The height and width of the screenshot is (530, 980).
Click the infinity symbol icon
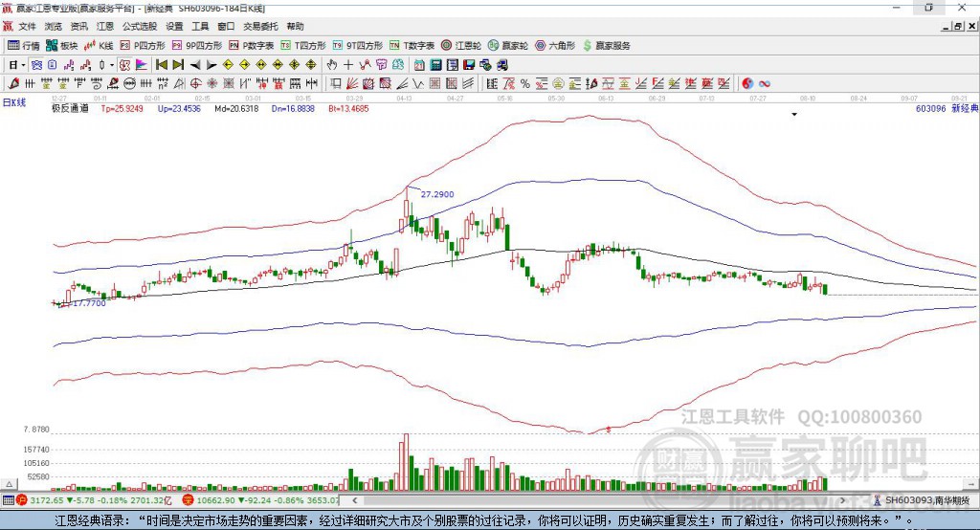(x=765, y=84)
